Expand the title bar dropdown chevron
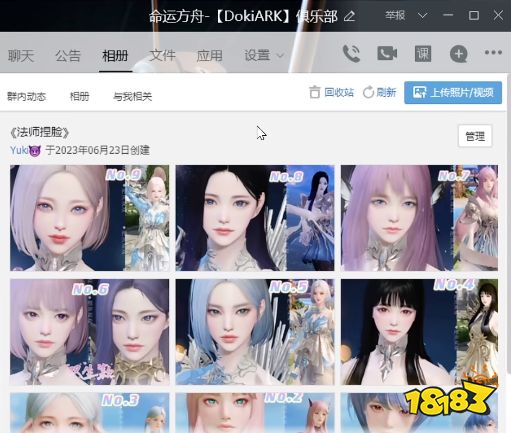 422,16
